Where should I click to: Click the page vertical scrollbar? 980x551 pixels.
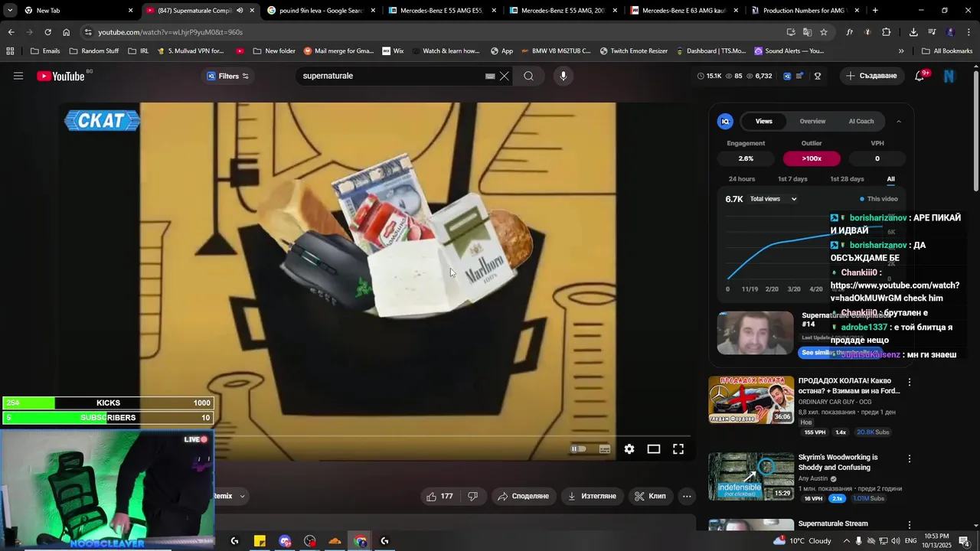[x=975, y=130]
